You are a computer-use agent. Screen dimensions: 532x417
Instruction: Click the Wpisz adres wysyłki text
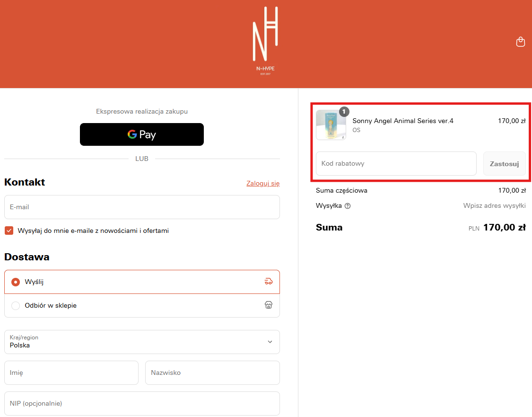(494, 205)
